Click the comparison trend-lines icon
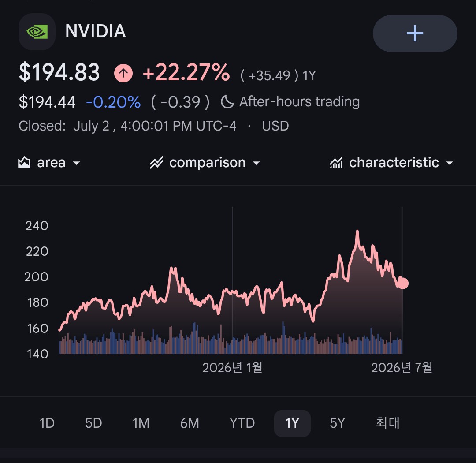The width and height of the screenshot is (476, 463). click(156, 163)
